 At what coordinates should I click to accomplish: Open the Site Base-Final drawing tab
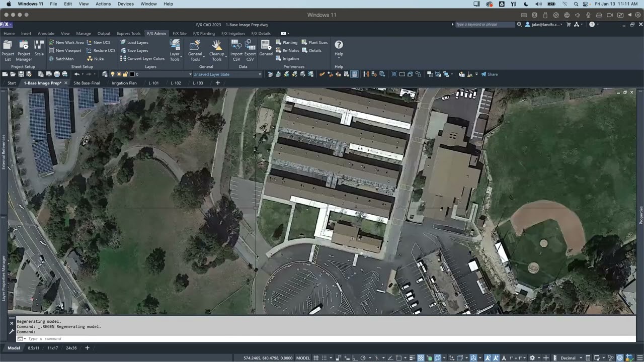[87, 83]
